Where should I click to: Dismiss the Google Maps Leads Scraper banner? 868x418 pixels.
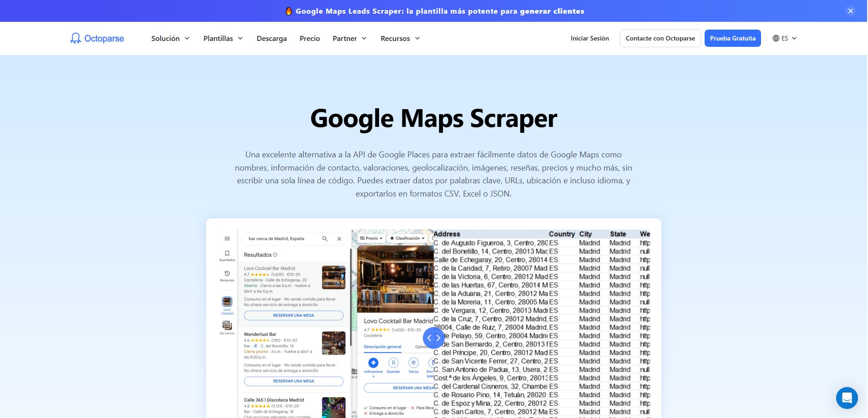coord(850,10)
